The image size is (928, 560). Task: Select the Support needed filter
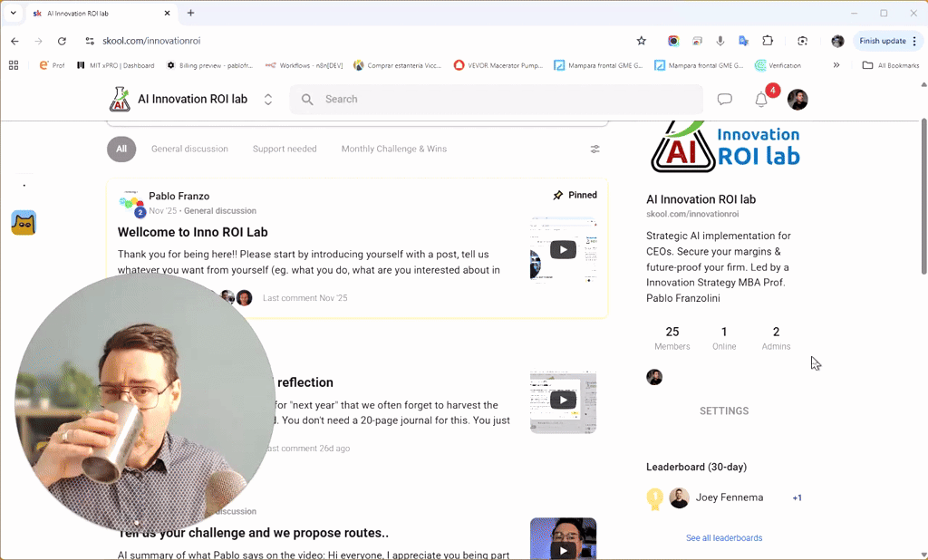coord(285,150)
